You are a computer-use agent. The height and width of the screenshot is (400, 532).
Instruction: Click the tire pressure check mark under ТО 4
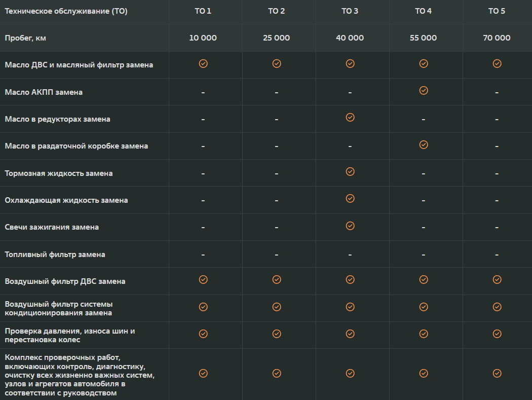[x=424, y=334]
